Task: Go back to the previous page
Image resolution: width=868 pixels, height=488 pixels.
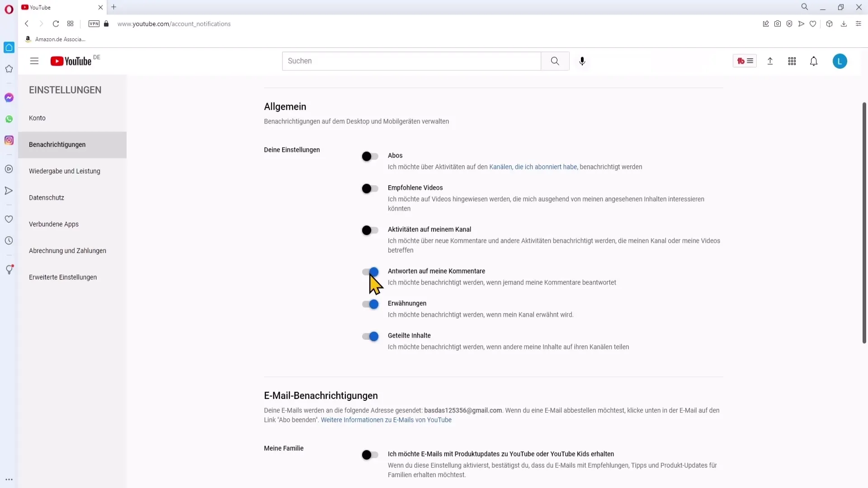Action: (x=27, y=24)
